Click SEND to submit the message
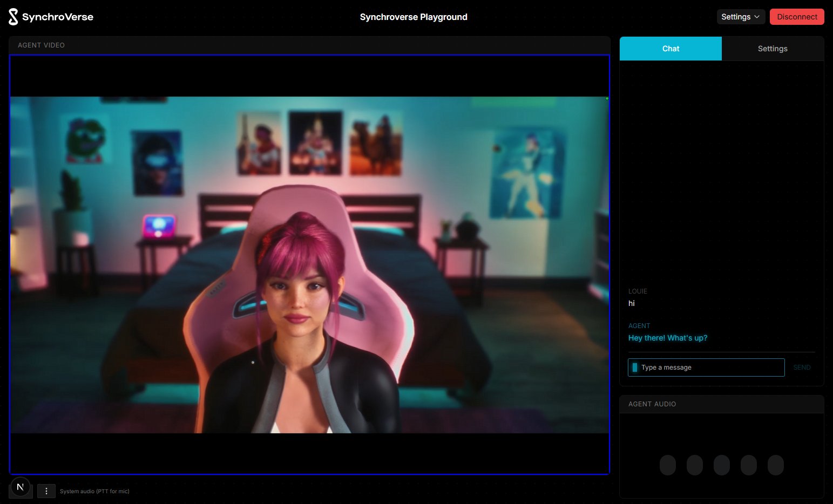The width and height of the screenshot is (833, 504). pos(802,367)
